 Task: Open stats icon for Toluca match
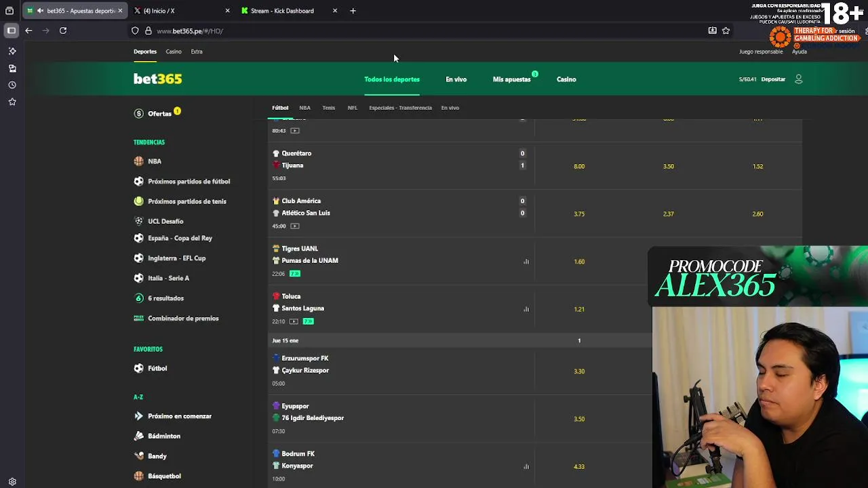526,309
